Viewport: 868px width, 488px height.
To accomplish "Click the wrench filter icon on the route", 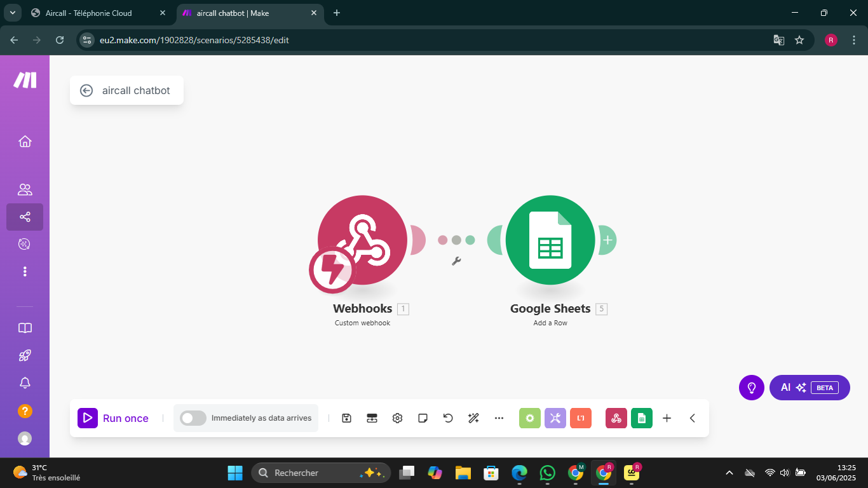I will [456, 261].
